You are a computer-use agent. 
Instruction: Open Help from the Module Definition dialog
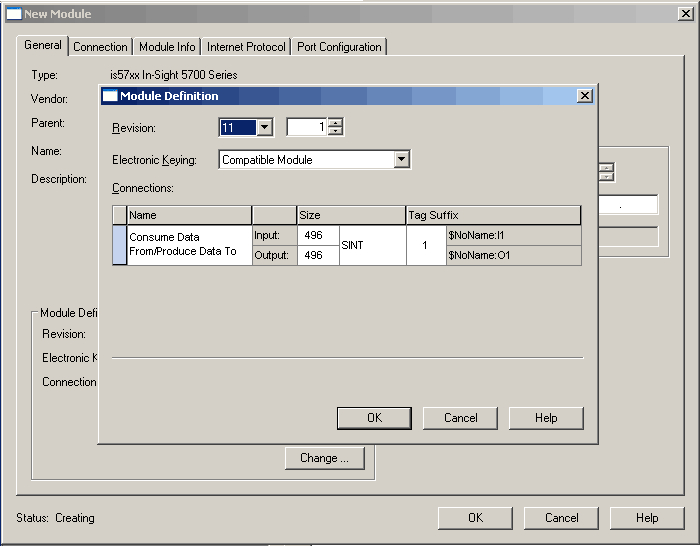pos(546,418)
